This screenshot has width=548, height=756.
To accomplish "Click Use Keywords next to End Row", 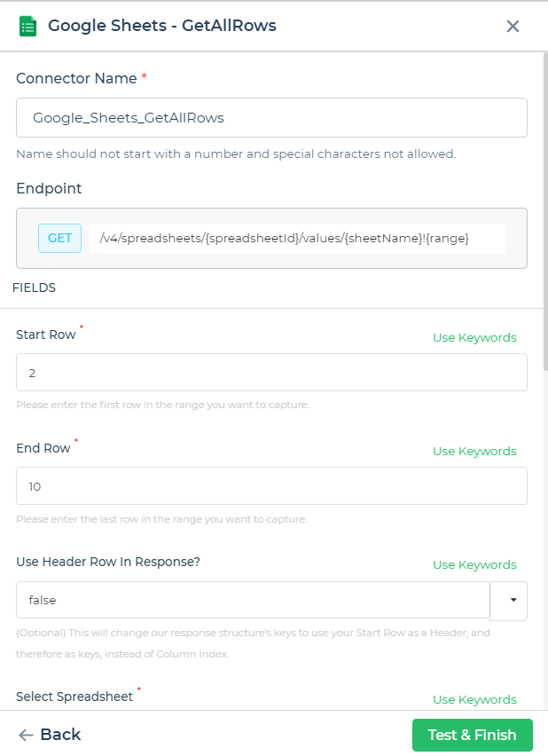I will [x=474, y=452].
